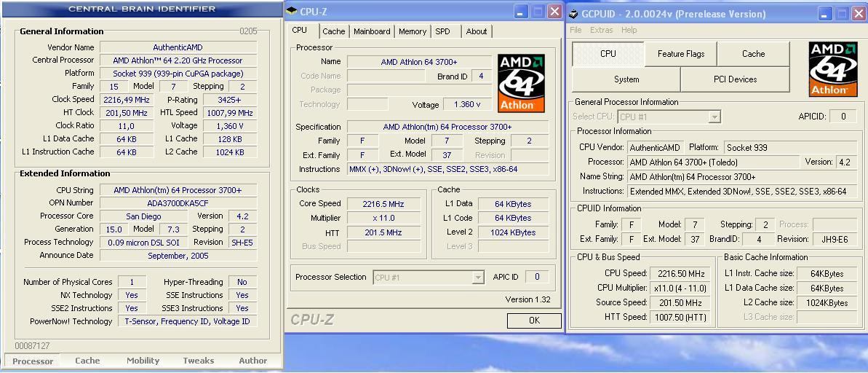Click the Cache button in GCPUID
Image resolution: width=868 pixels, height=373 pixels.
(x=754, y=54)
